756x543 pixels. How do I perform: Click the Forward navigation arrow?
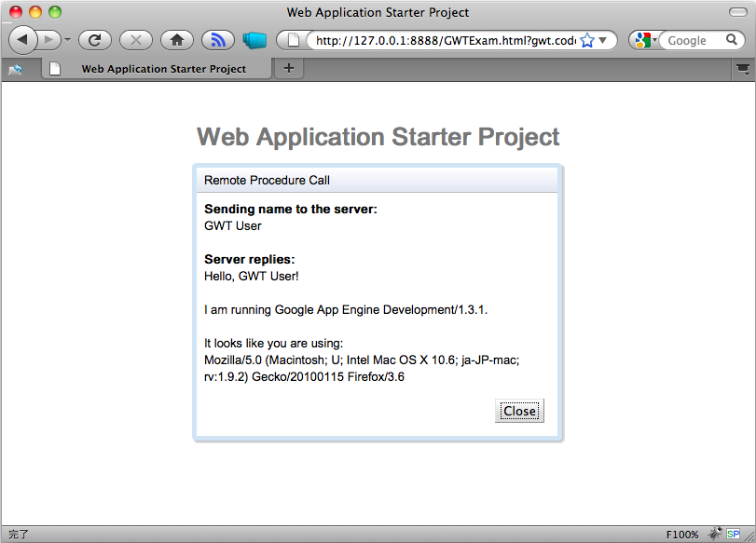tap(49, 40)
